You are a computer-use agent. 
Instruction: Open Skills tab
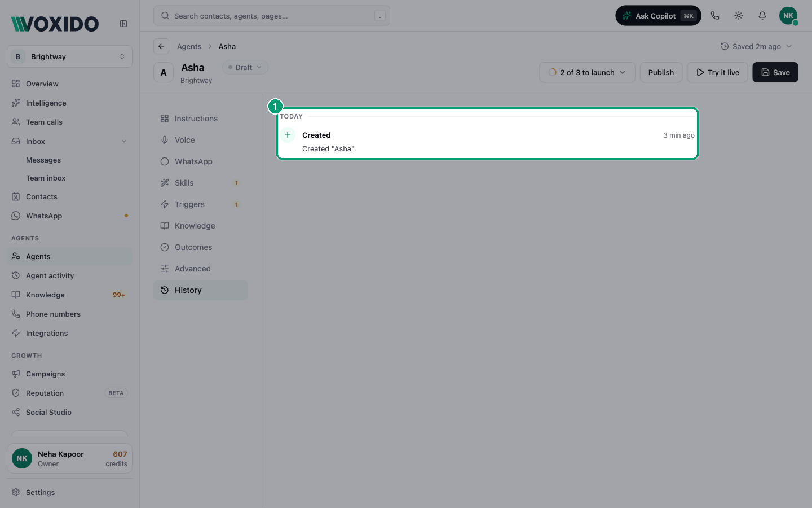click(201, 183)
